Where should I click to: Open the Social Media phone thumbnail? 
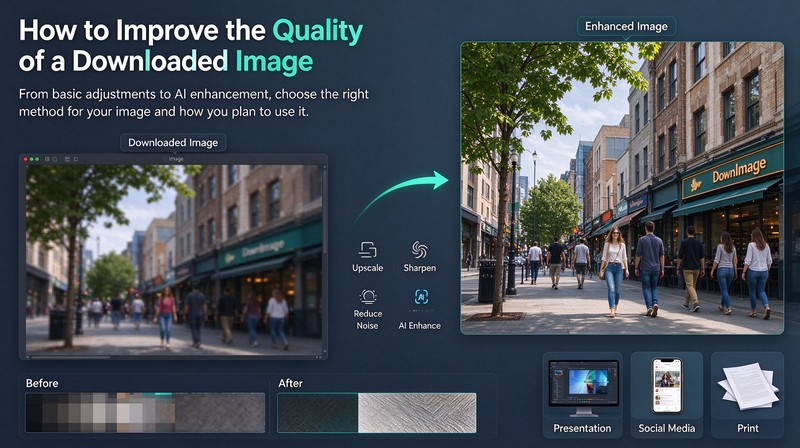tap(667, 386)
